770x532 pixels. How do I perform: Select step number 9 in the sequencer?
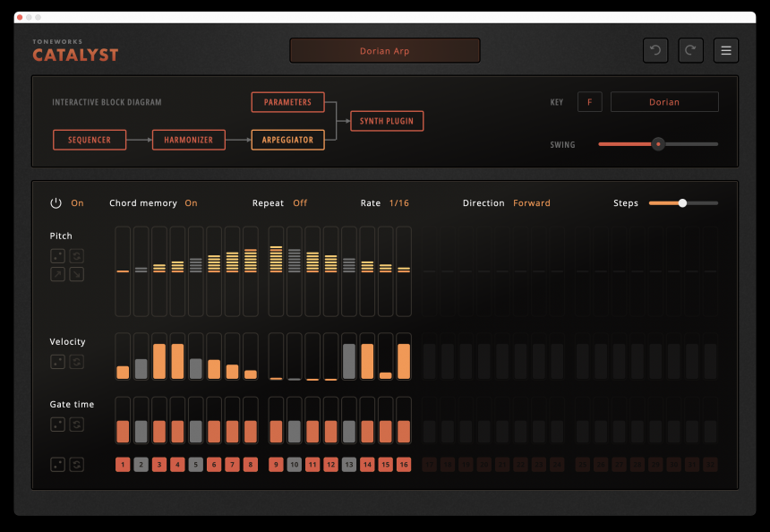[x=277, y=465]
